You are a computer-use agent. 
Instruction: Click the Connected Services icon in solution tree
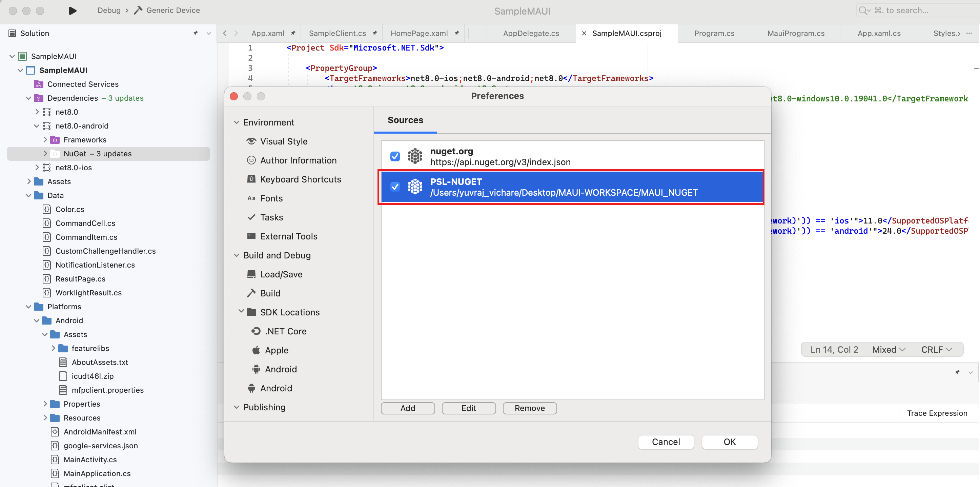pyautogui.click(x=39, y=84)
